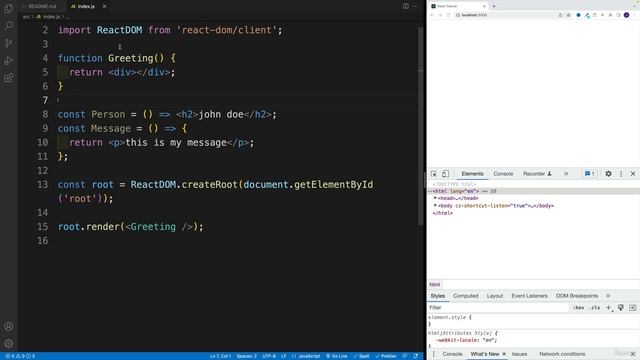Screen dimensions: 640x360
Task: Open DevTools Settings gear
Action: click(x=608, y=174)
